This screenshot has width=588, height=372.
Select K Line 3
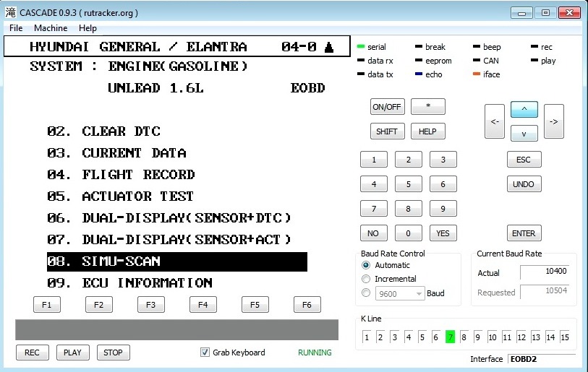pos(394,337)
